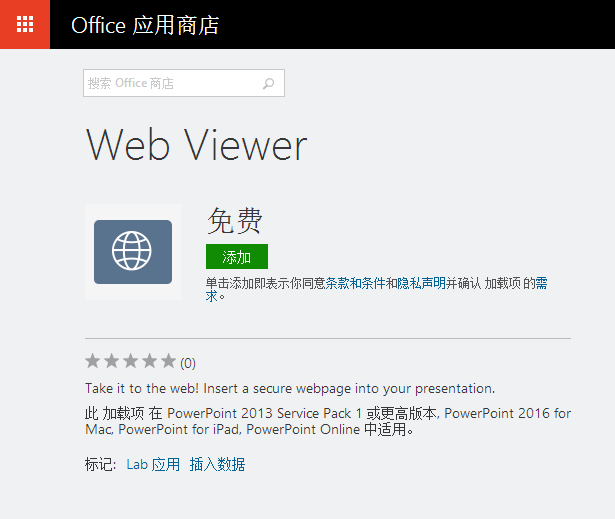The height and width of the screenshot is (519, 615).
Task: Open the app launcher grid icon
Action: (x=25, y=24)
